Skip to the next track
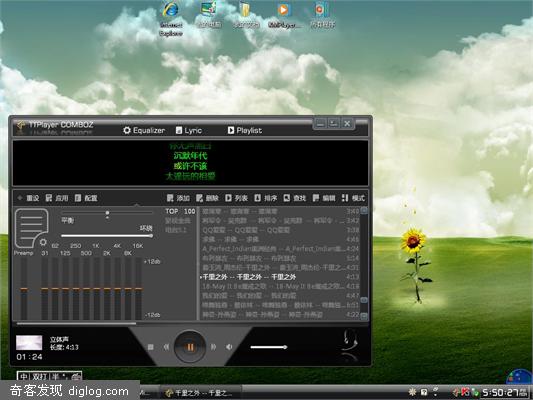Viewport: 533px width, 400px height. coord(213,347)
